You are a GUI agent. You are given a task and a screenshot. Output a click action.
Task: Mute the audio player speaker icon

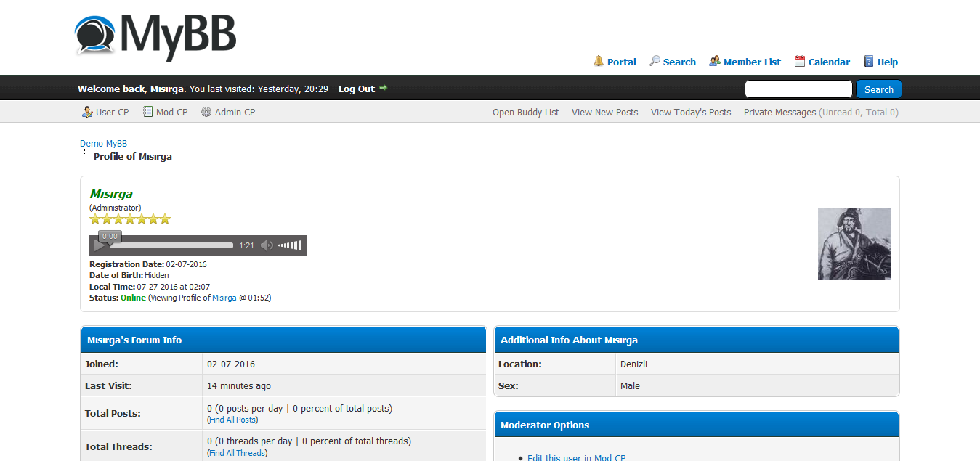click(x=267, y=245)
